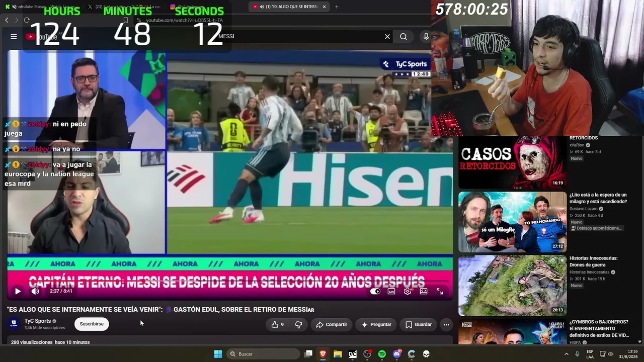Switch the player to theater mode

point(424,291)
